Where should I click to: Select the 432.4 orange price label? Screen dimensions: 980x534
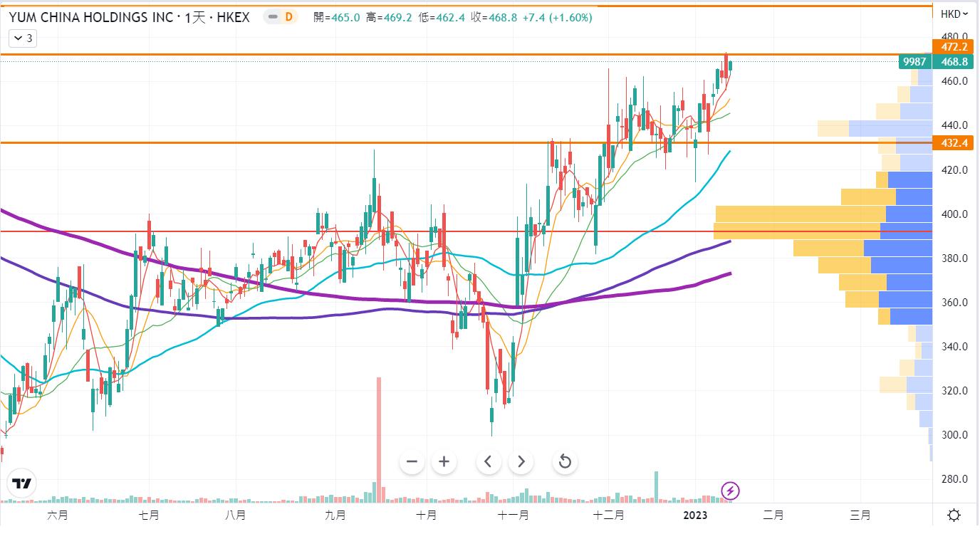(x=953, y=143)
